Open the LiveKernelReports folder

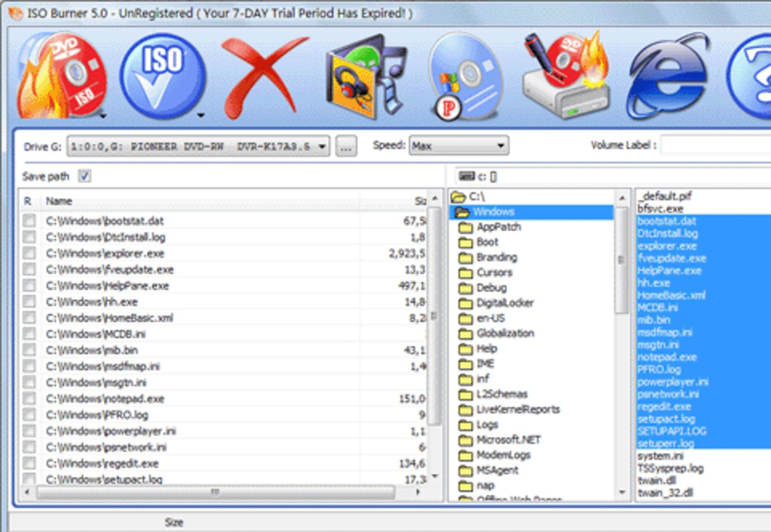(510, 410)
